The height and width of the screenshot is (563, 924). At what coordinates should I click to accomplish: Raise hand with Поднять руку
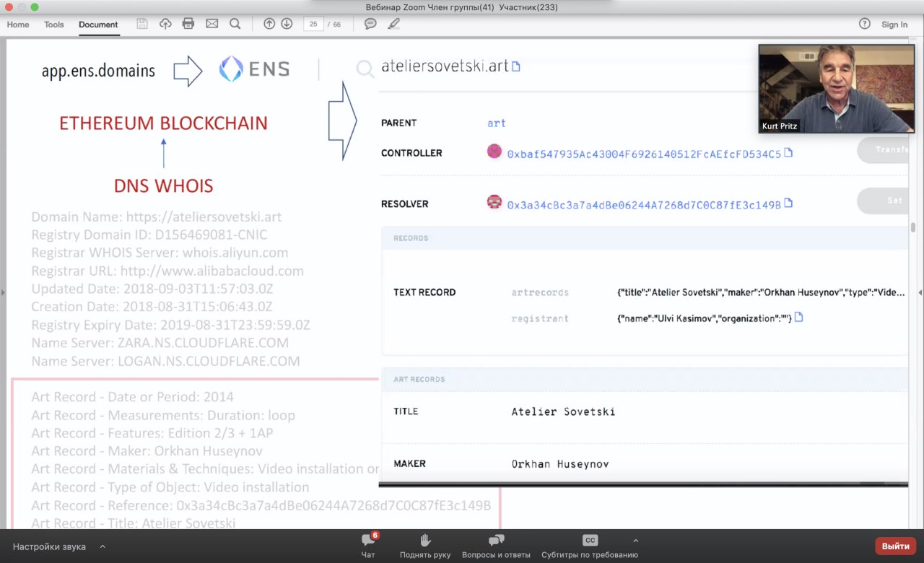pos(425,546)
